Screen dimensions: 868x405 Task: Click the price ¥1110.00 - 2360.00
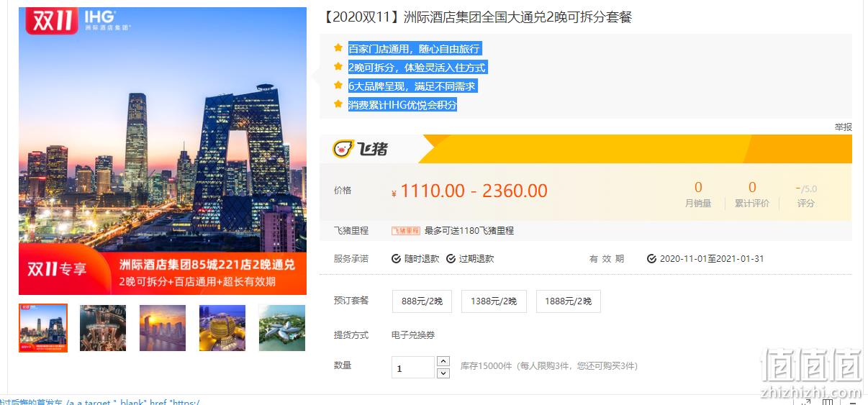pos(469,191)
